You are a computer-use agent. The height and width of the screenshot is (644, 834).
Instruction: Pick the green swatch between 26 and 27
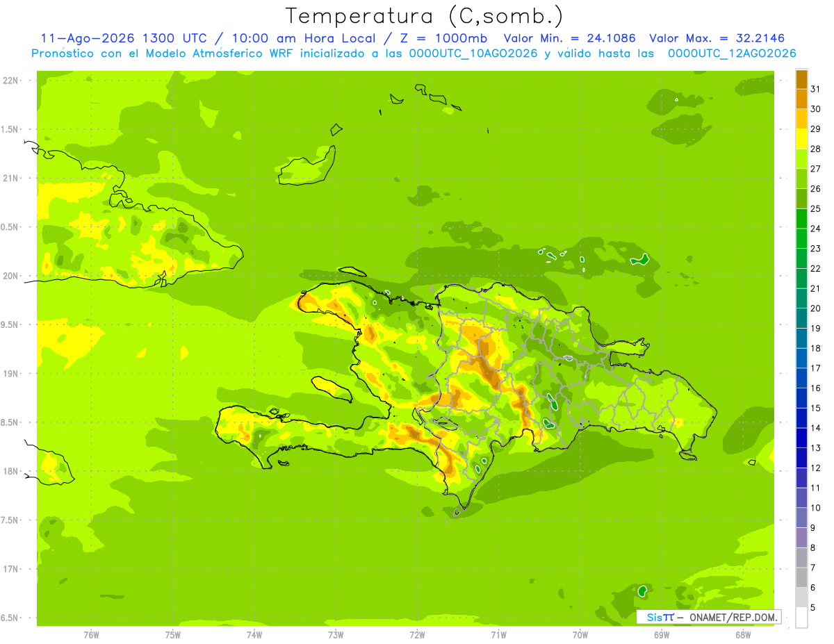point(802,179)
